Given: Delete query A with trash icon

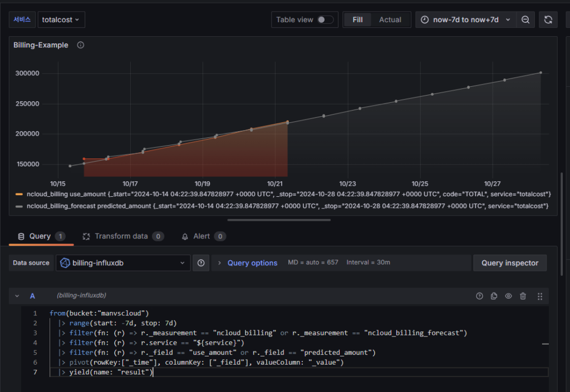Looking at the screenshot, I should [x=523, y=296].
